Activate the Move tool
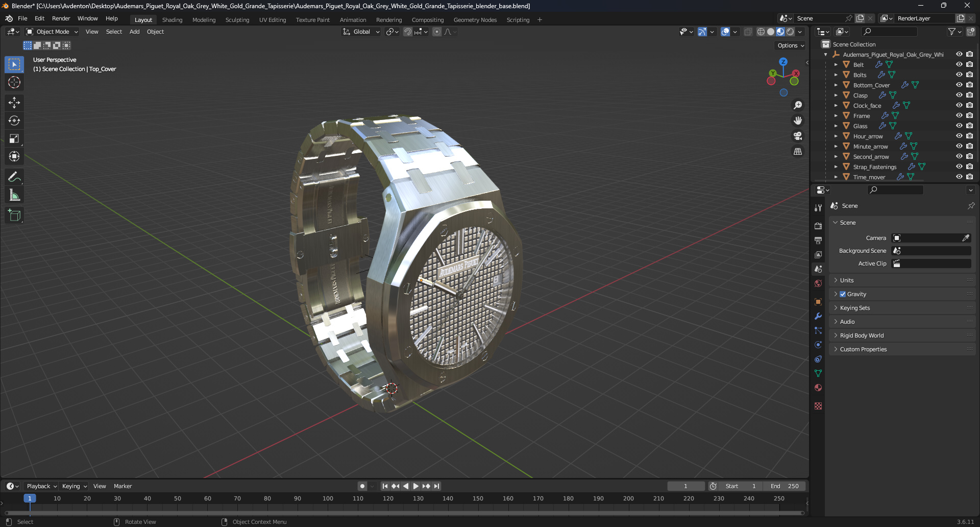The height and width of the screenshot is (527, 980). (14, 103)
